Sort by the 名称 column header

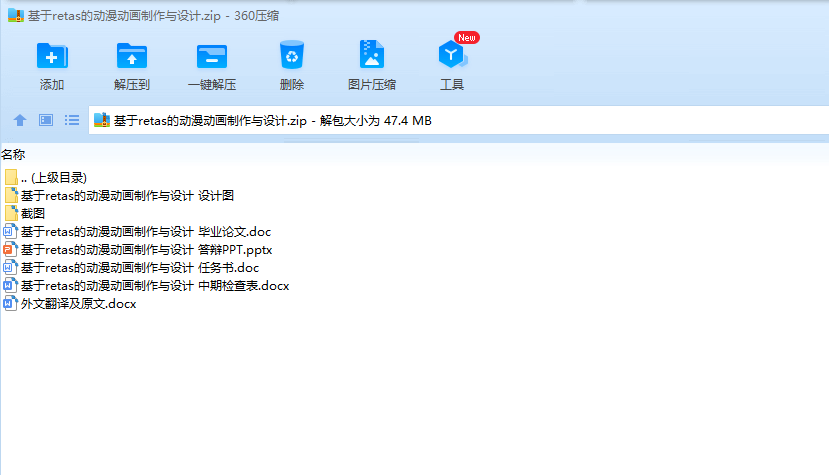click(x=13, y=154)
